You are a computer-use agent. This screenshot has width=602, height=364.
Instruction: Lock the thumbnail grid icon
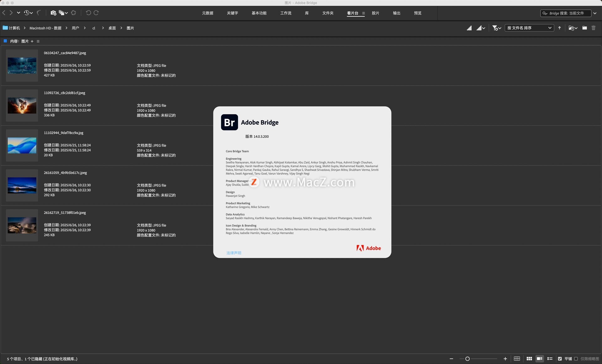[x=517, y=359]
